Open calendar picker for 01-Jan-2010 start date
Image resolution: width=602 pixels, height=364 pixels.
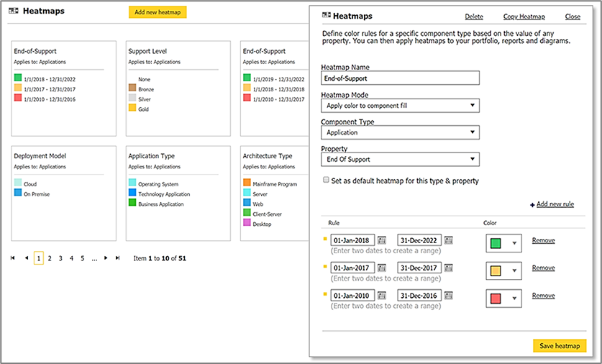382,296
